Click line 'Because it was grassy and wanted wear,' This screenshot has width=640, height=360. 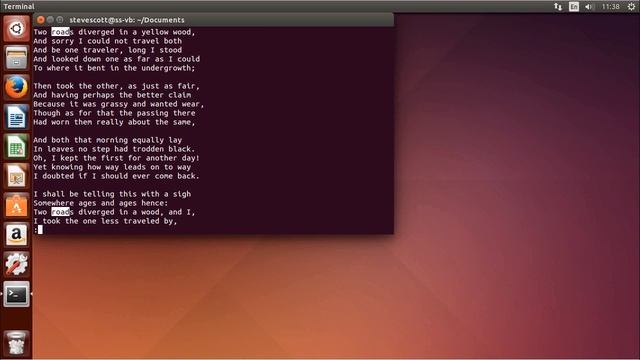pos(119,104)
